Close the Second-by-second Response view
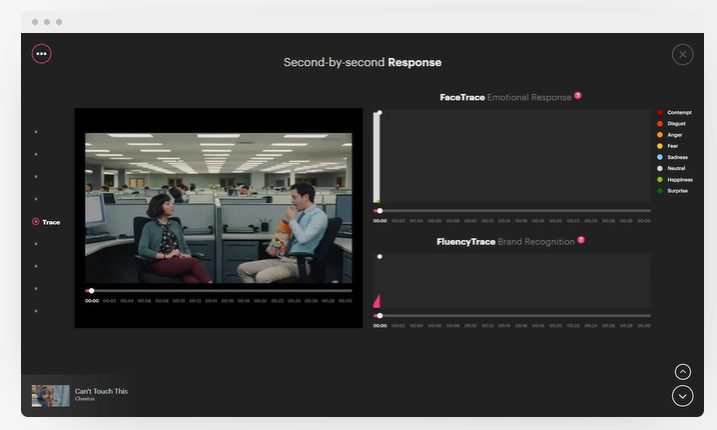 pyautogui.click(x=682, y=54)
